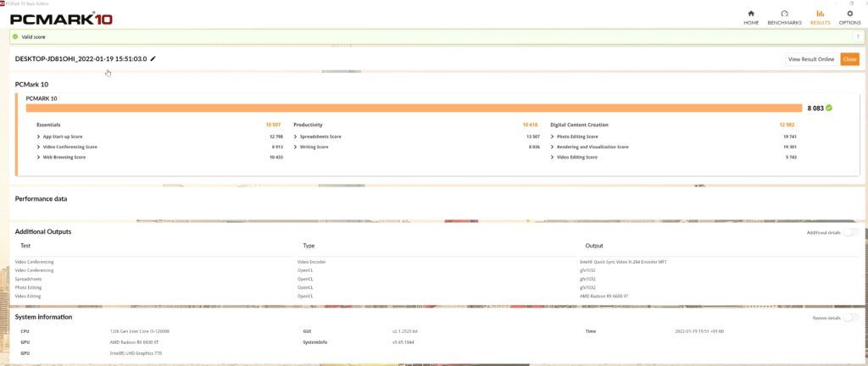The height and width of the screenshot is (366, 868).
Task: Open the Home icon in top navigation
Action: tap(751, 14)
